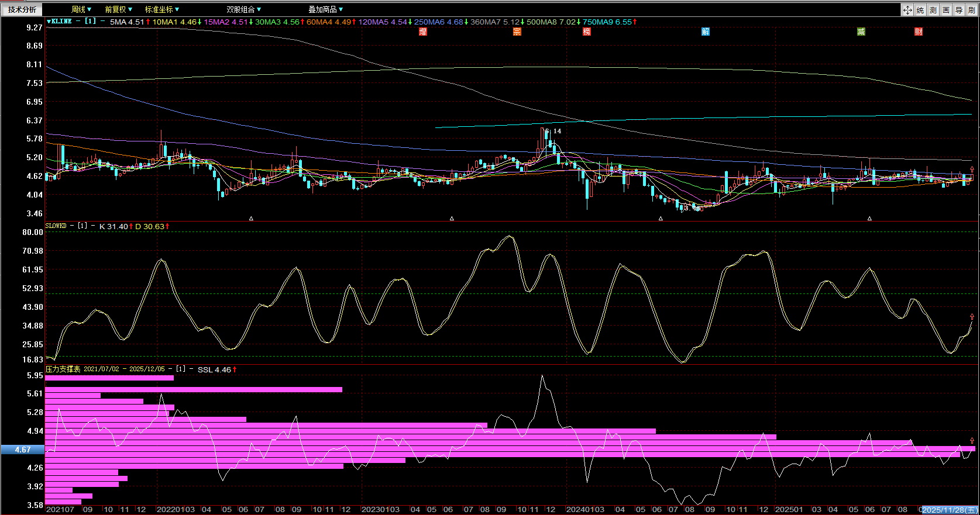Viewport: 980px width, 515px height.
Task: Click the SLOWKD indicator label
Action: point(56,226)
